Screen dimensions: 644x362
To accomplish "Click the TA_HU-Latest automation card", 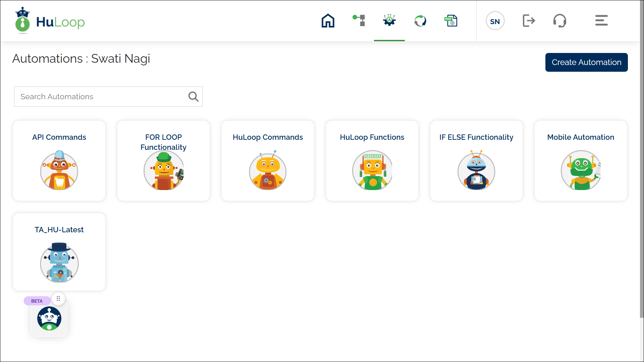I will click(59, 252).
